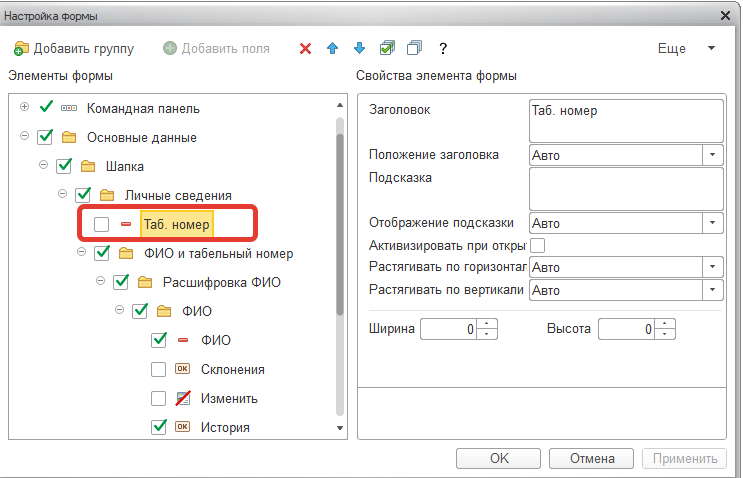Click Добавить группу folder icon
Screen dimensions: 743x478
pos(21,48)
